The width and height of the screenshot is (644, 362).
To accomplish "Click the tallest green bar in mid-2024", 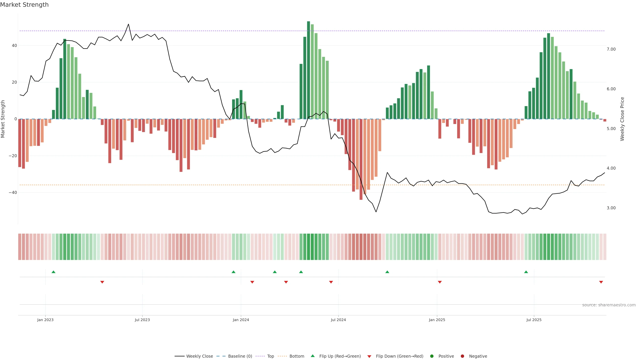I will (x=309, y=70).
